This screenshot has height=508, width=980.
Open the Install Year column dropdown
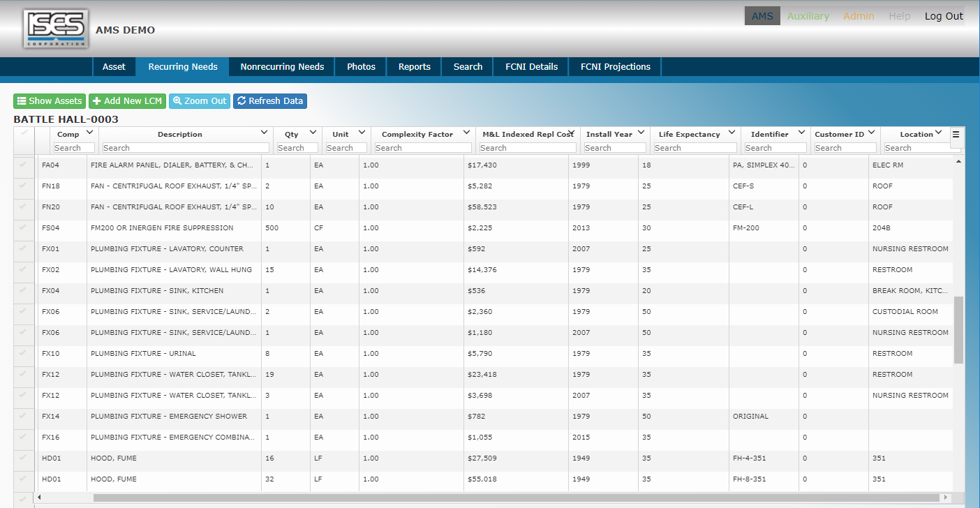pos(641,133)
